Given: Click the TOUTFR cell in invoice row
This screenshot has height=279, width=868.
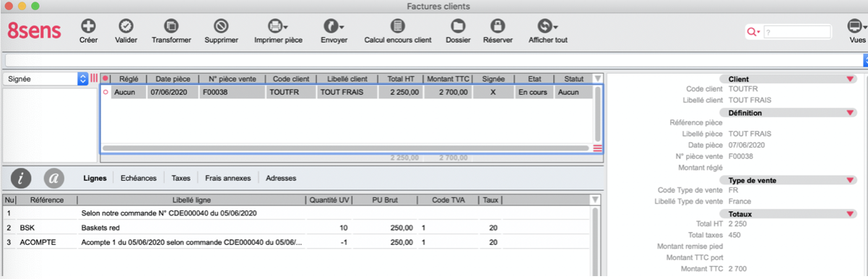Looking at the screenshot, I should point(291,93).
